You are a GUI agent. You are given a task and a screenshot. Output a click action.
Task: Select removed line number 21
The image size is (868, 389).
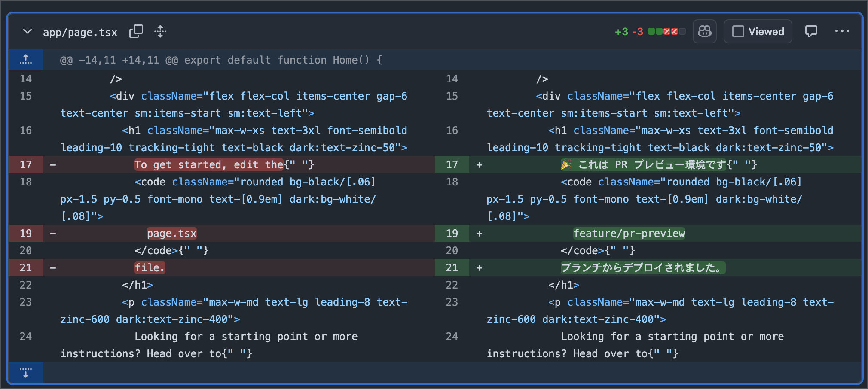coord(26,267)
